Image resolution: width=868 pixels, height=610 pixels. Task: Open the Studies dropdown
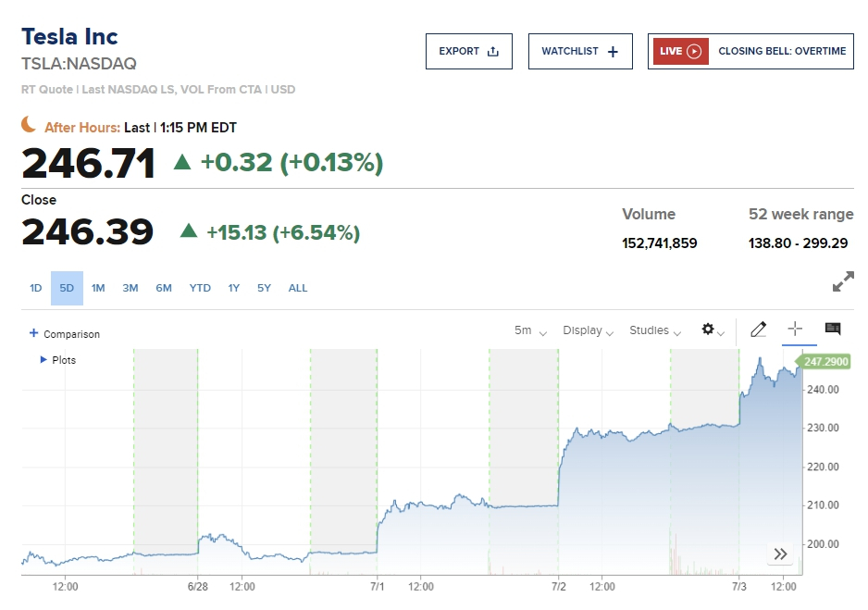point(655,330)
